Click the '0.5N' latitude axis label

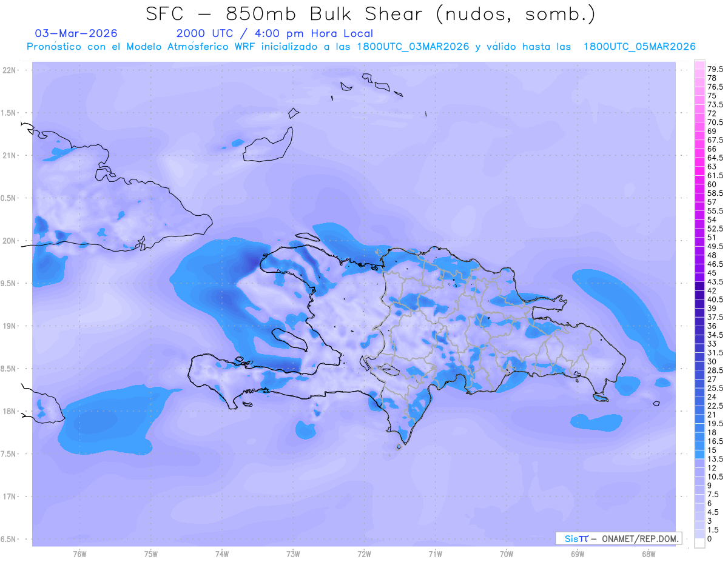(x=9, y=198)
